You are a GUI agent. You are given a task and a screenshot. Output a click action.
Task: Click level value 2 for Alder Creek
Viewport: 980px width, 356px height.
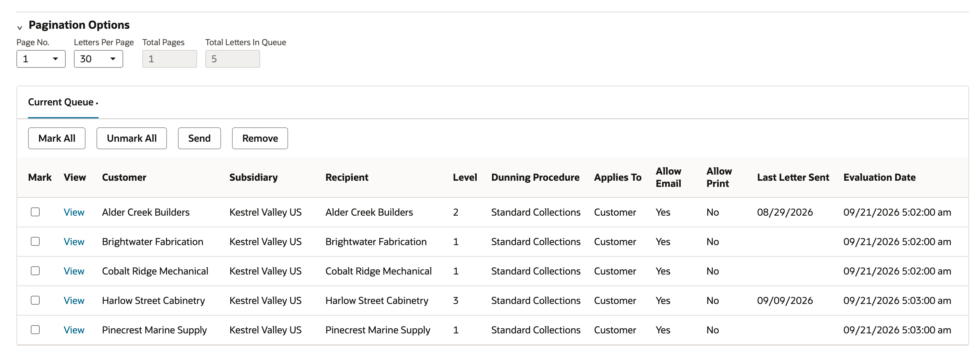point(456,212)
